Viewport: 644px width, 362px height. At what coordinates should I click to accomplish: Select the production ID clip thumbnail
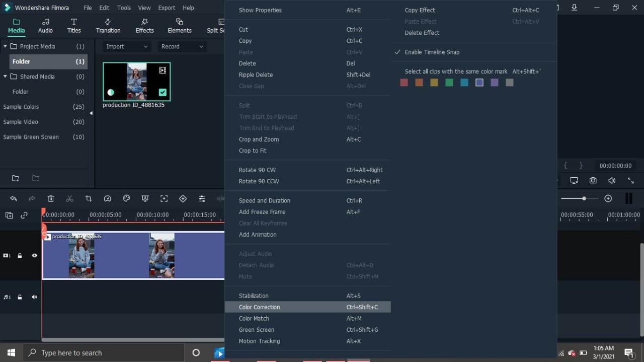[x=136, y=81]
